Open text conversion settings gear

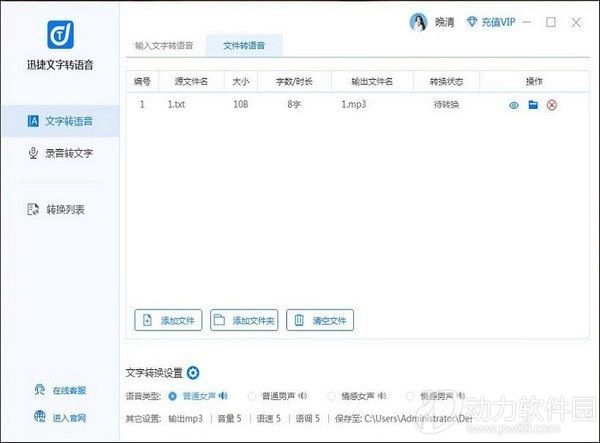(x=193, y=373)
